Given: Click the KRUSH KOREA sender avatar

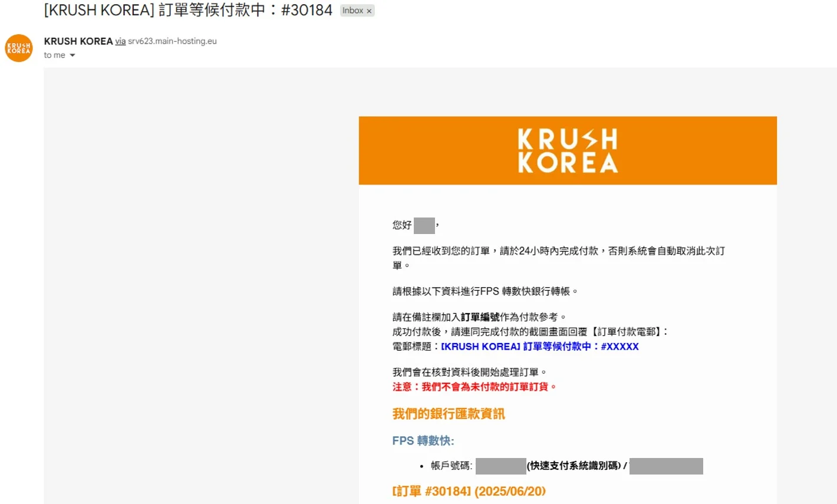Looking at the screenshot, I should (19, 48).
